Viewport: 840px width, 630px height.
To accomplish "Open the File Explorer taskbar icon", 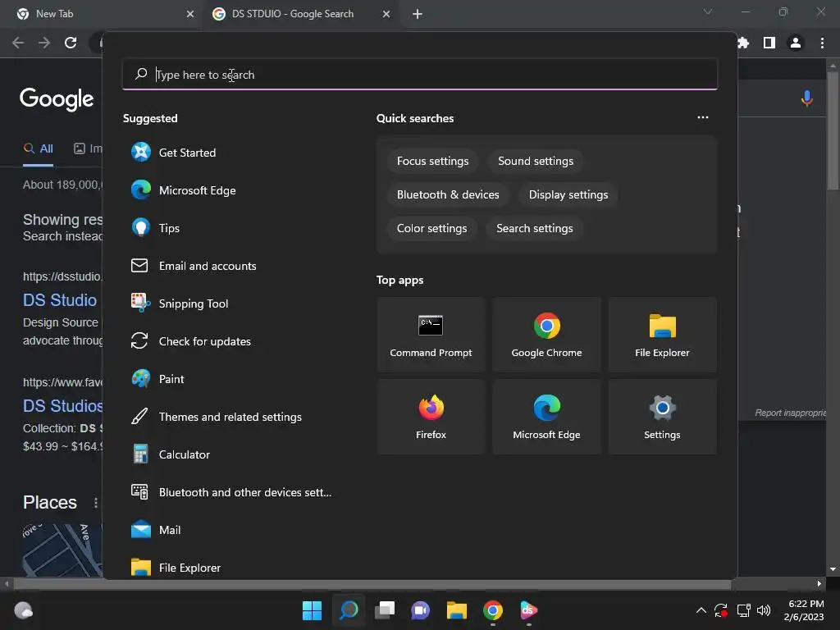I will (456, 610).
